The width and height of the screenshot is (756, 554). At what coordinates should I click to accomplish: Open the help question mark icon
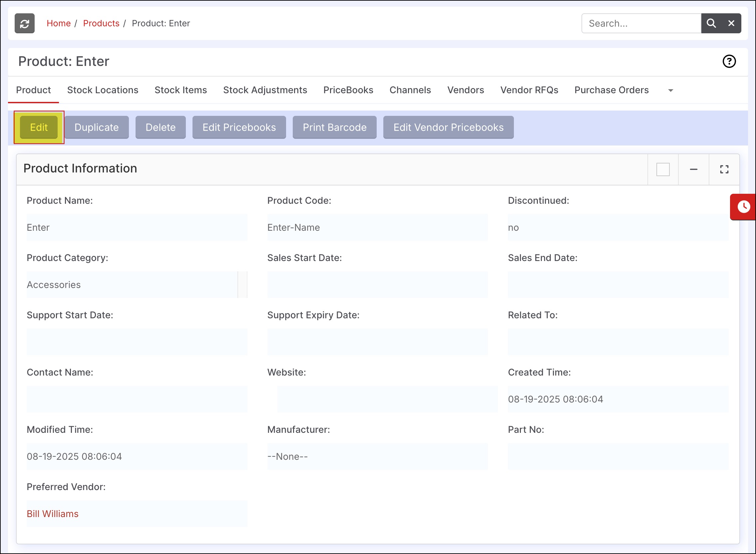coord(729,61)
